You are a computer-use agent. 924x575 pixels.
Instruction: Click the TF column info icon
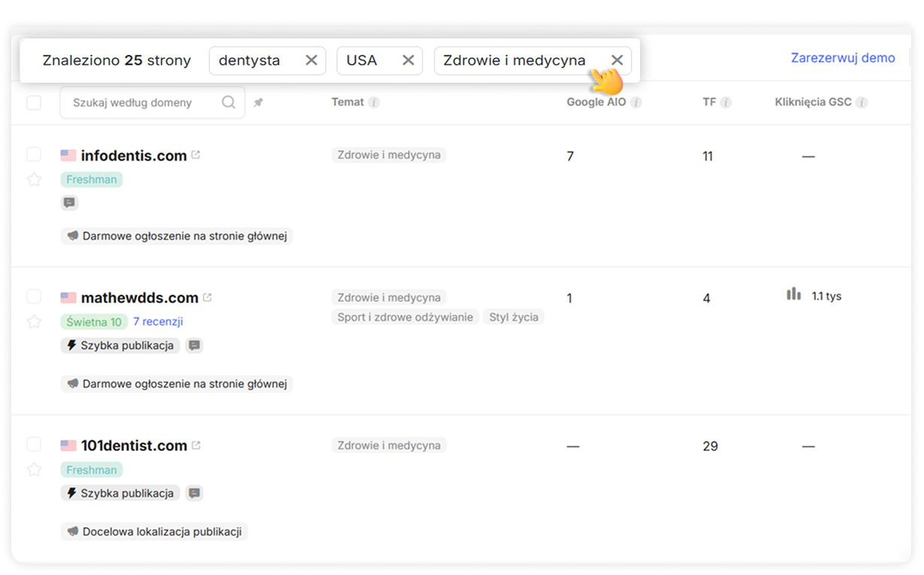pyautogui.click(x=726, y=102)
